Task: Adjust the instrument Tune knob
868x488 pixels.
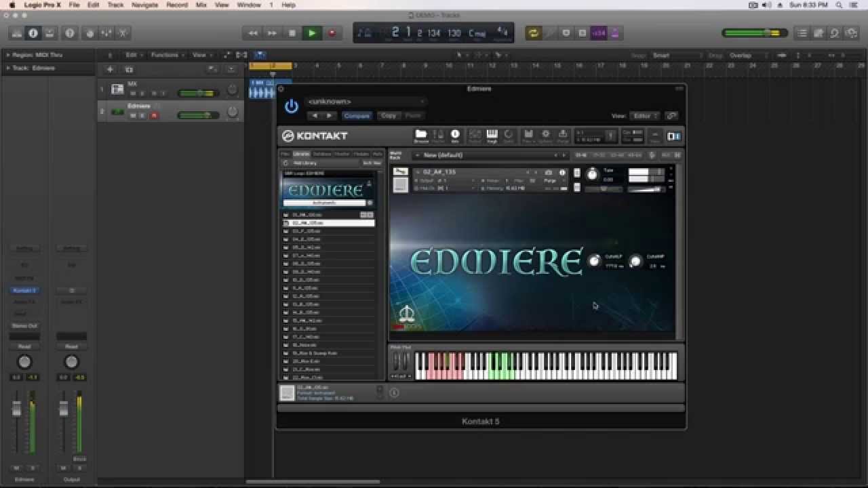Action: tap(592, 174)
